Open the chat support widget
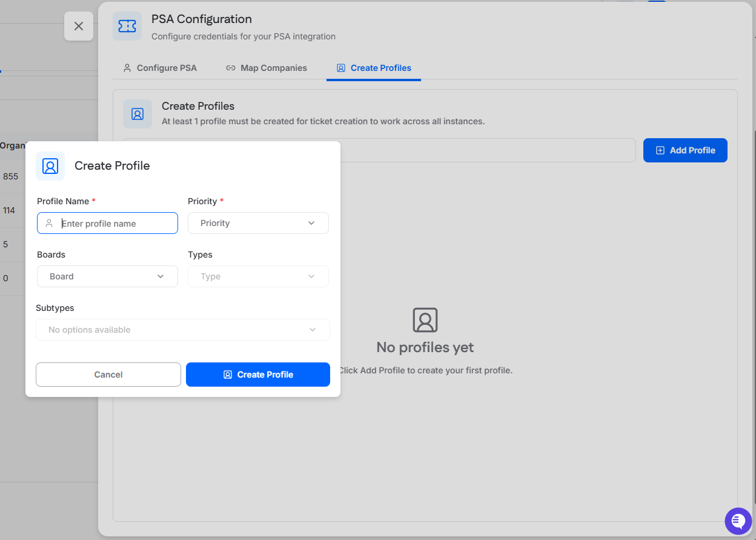This screenshot has width=756, height=540. (738, 521)
